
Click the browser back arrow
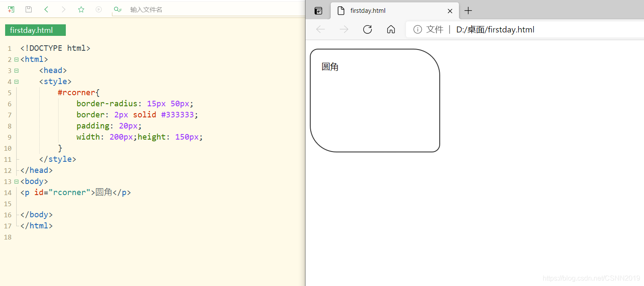click(x=321, y=29)
